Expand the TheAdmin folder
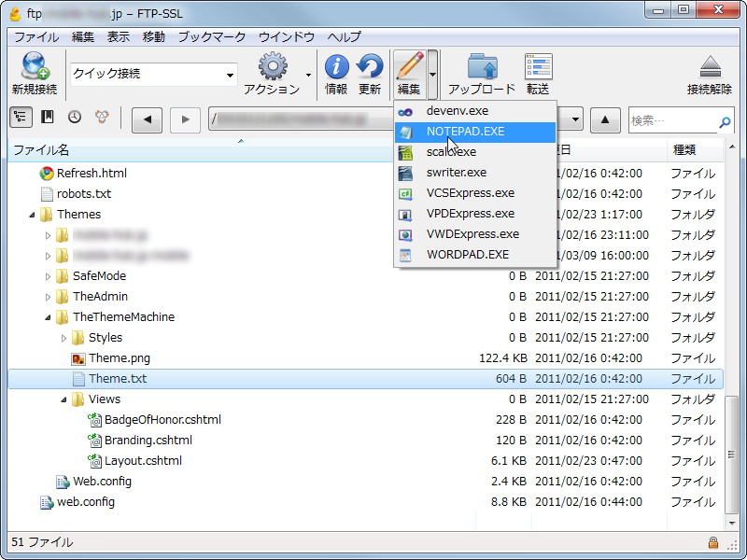 point(48,297)
